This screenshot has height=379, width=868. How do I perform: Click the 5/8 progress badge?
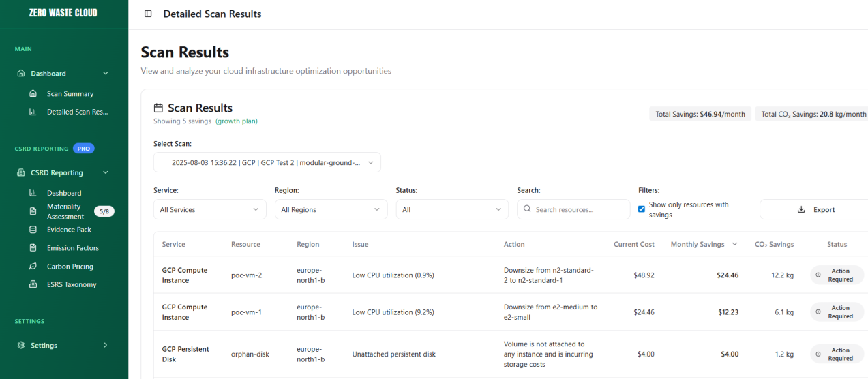point(104,211)
